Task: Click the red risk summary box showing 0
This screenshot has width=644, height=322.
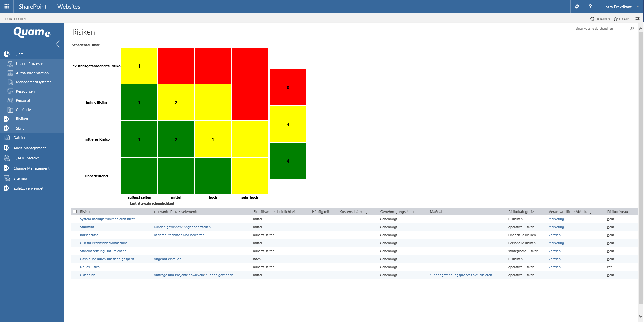Action: click(x=288, y=87)
